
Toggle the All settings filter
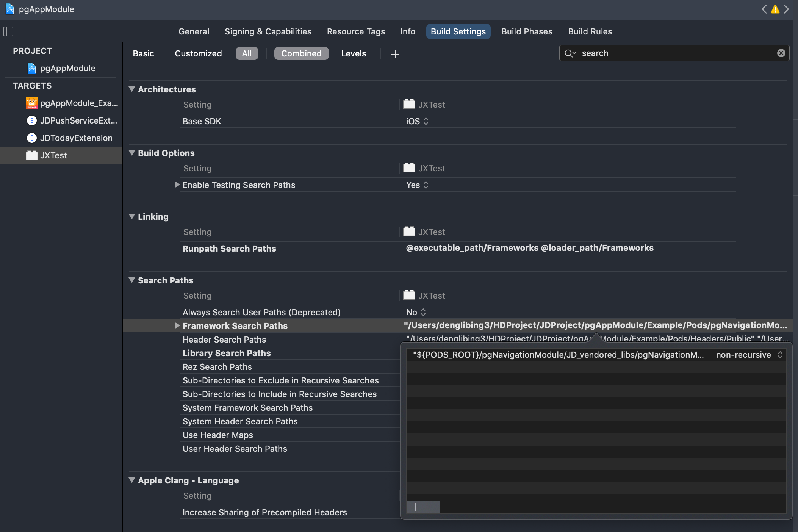[247, 53]
